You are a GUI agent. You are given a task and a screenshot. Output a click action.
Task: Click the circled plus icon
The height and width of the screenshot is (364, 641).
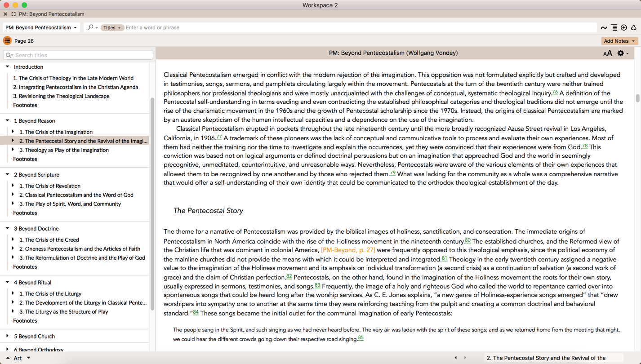(x=624, y=28)
